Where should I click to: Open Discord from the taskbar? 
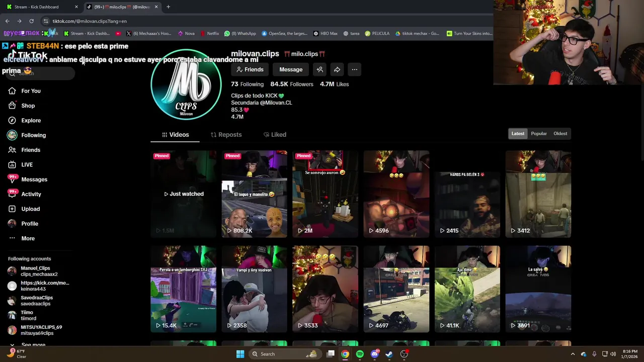point(374,354)
